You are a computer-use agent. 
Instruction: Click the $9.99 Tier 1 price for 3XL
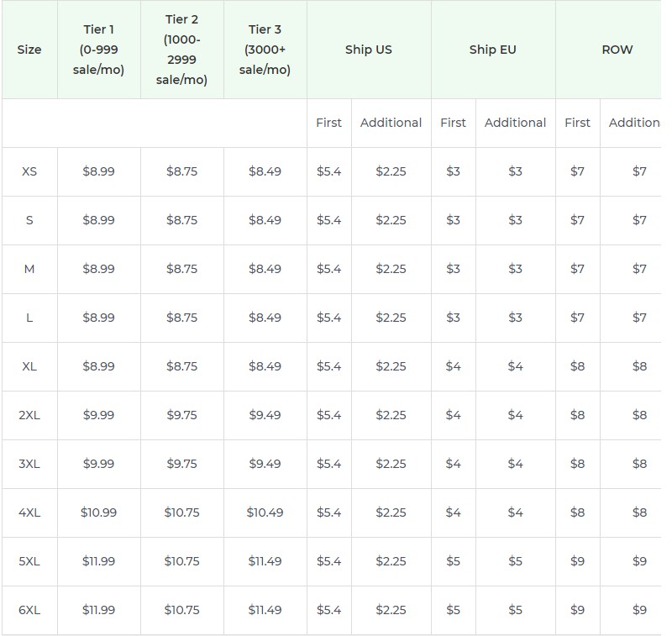pyautogui.click(x=98, y=464)
